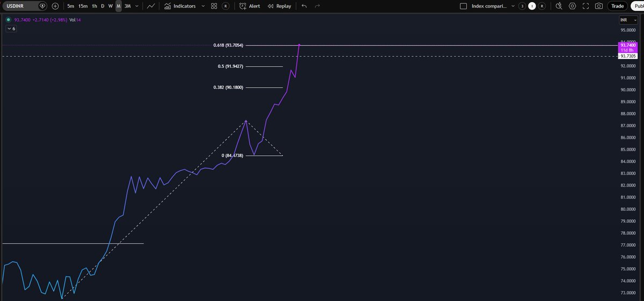644x301 pixels.
Task: Redo the last chart action
Action: (x=317, y=6)
